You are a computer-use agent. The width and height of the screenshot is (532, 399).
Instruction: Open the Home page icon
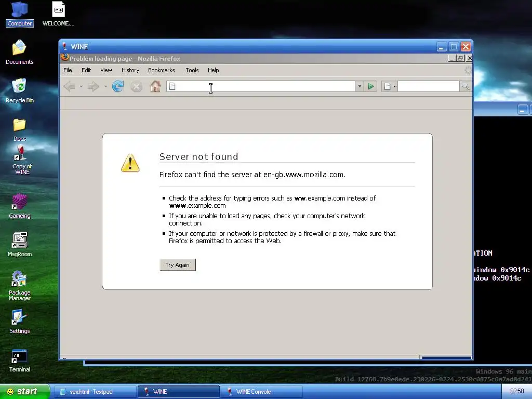pos(155,87)
